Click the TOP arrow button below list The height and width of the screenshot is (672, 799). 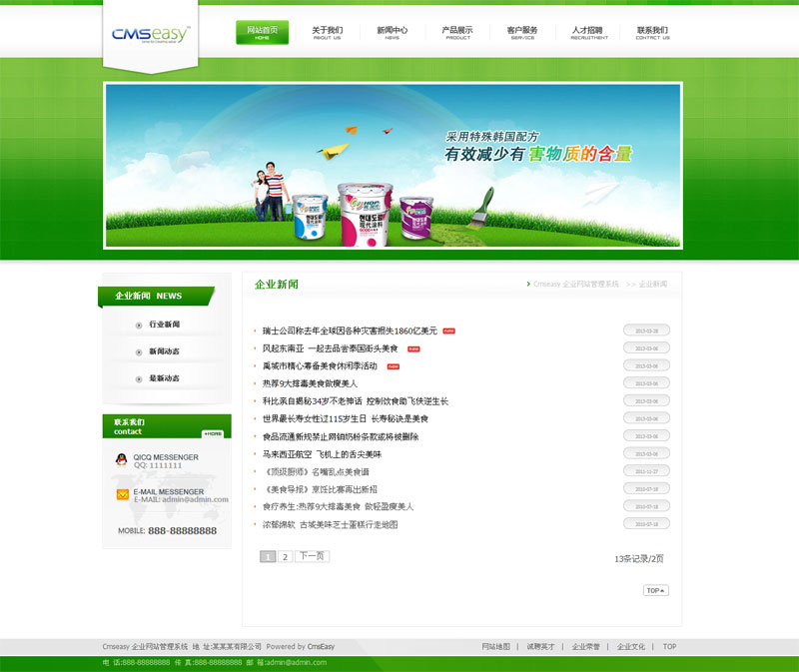tap(655, 590)
